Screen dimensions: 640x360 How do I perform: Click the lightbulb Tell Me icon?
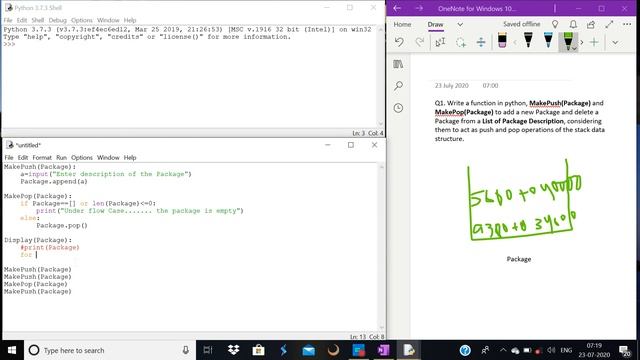pyautogui.click(x=555, y=24)
